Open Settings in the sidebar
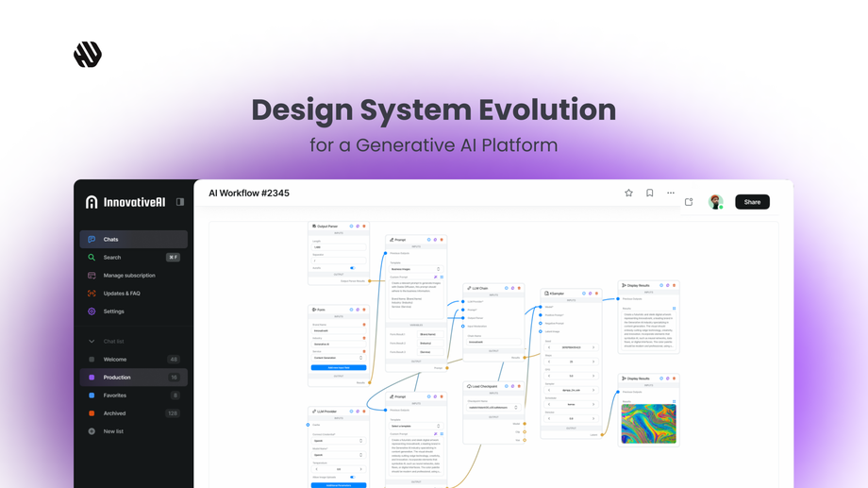This screenshot has height=488, width=868. point(133,311)
